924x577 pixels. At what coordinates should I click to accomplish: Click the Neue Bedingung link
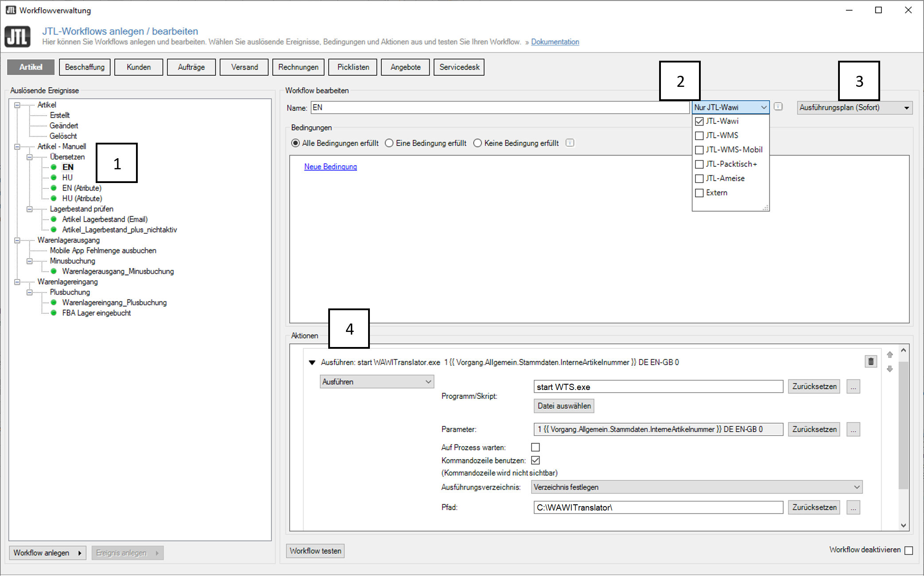330,167
